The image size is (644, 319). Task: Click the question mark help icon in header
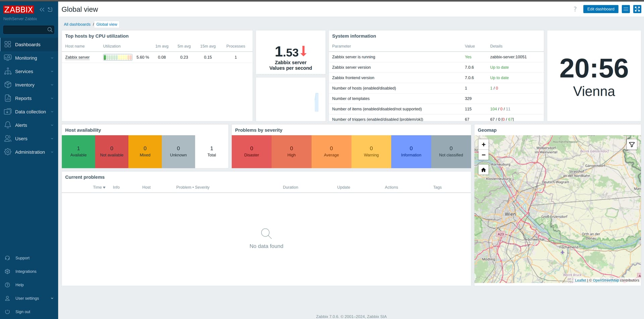[x=575, y=9]
